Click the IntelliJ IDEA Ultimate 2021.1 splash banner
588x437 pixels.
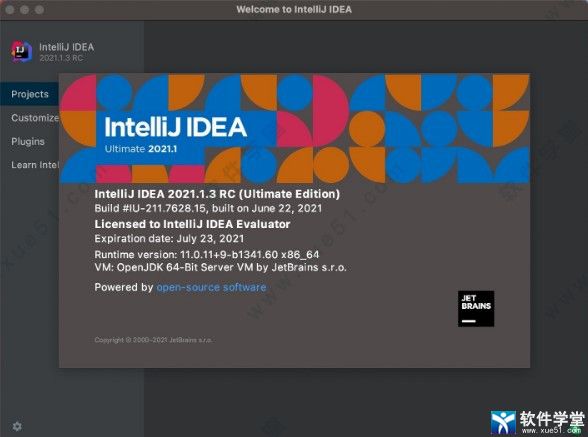point(294,128)
